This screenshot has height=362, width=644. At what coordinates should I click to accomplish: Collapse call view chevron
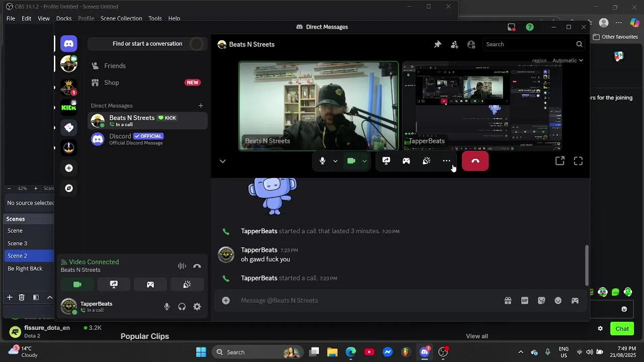click(x=222, y=161)
